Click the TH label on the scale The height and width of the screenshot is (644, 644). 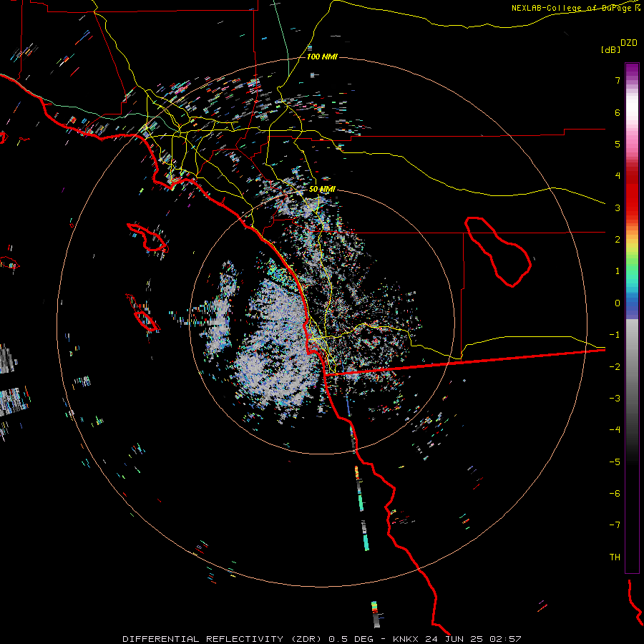tap(615, 557)
